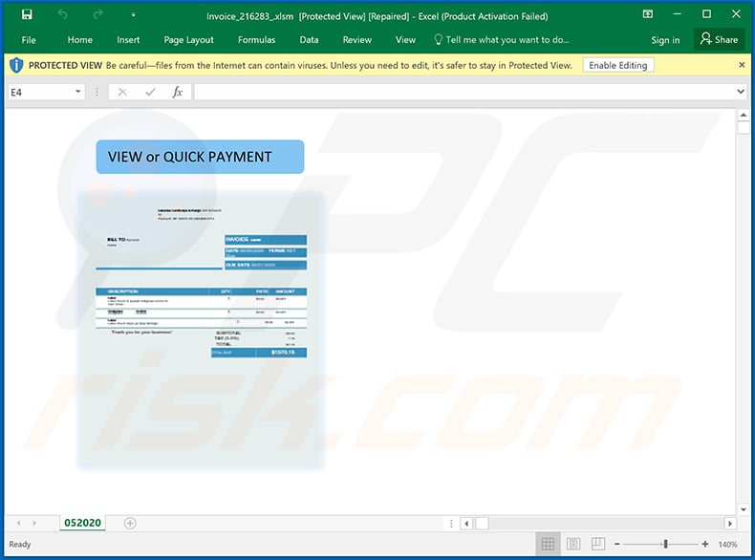Add a new sheet with the plus icon
The image size is (755, 560).
[x=130, y=523]
